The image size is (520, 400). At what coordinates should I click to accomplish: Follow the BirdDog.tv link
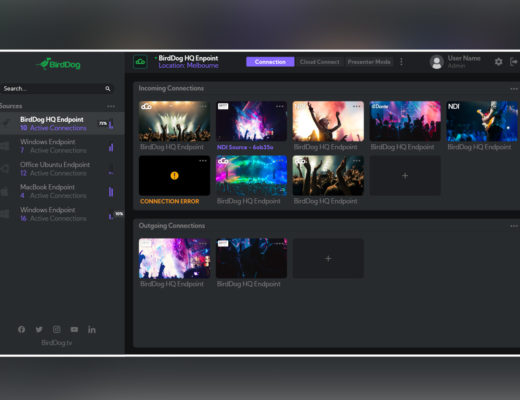tap(56, 342)
